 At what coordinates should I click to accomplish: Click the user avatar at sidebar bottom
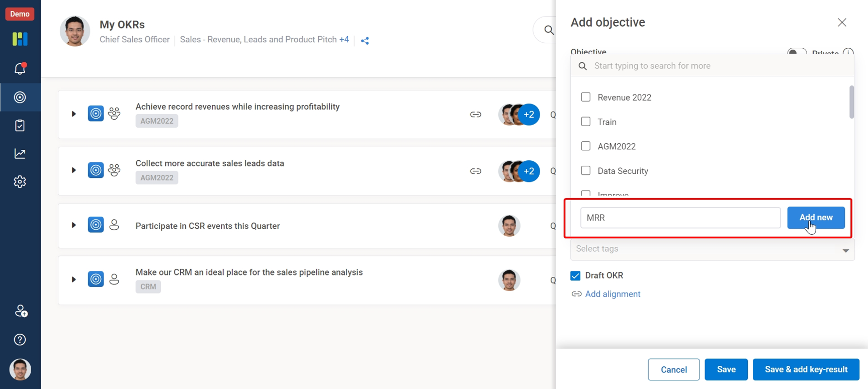point(20,369)
